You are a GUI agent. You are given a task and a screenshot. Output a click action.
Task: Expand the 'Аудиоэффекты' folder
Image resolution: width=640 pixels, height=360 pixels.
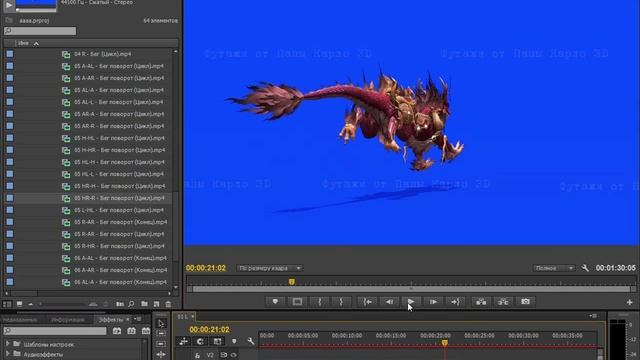[7, 354]
